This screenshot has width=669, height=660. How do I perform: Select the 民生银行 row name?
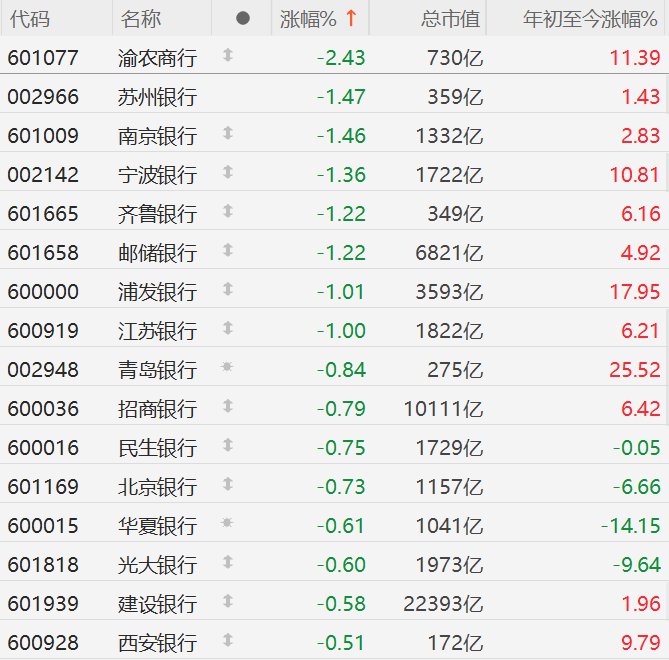coord(157,447)
